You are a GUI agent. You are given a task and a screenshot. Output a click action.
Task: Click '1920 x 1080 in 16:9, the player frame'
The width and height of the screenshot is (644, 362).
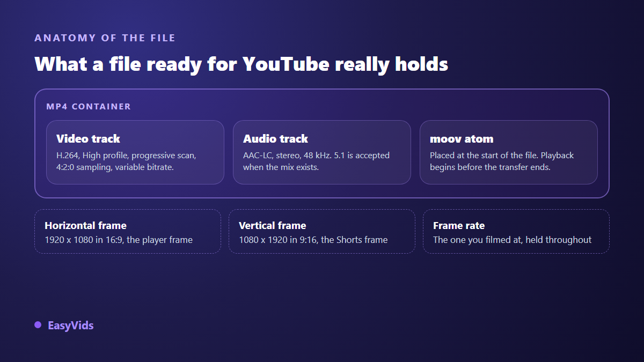click(119, 240)
